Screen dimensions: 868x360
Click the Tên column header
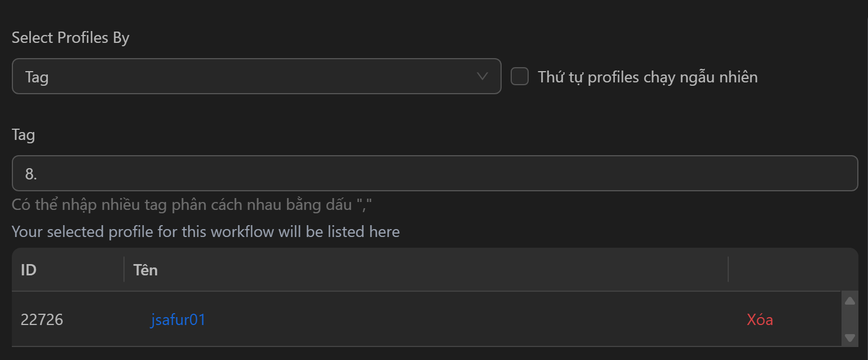point(145,270)
